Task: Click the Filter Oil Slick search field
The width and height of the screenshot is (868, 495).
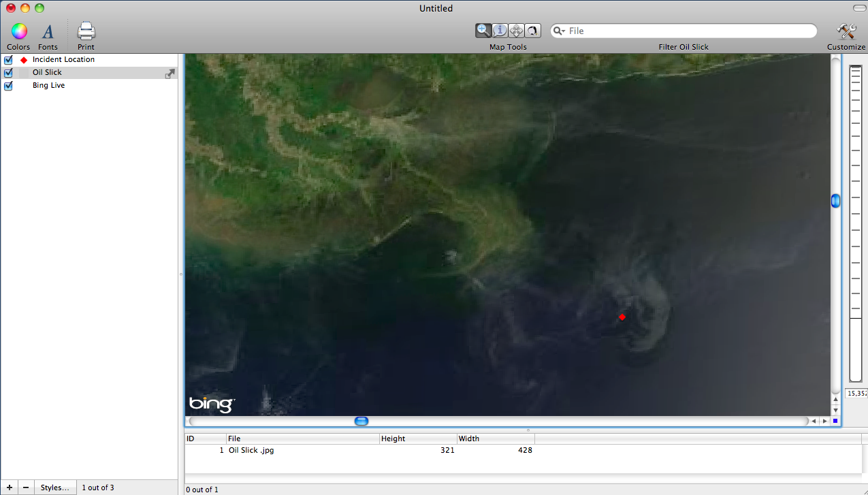Action: tap(688, 31)
